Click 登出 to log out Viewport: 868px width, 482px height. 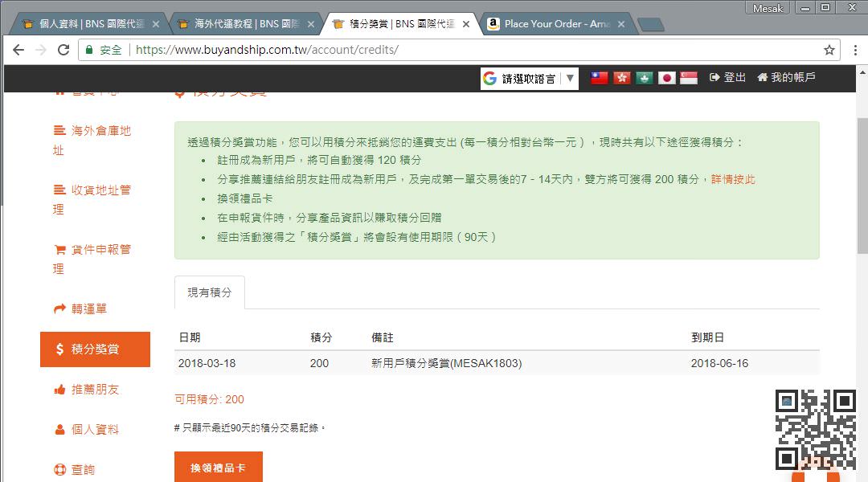(728, 78)
